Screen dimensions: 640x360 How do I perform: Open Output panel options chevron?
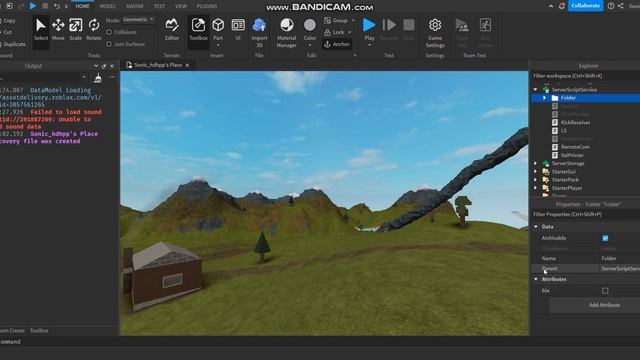click(x=96, y=66)
